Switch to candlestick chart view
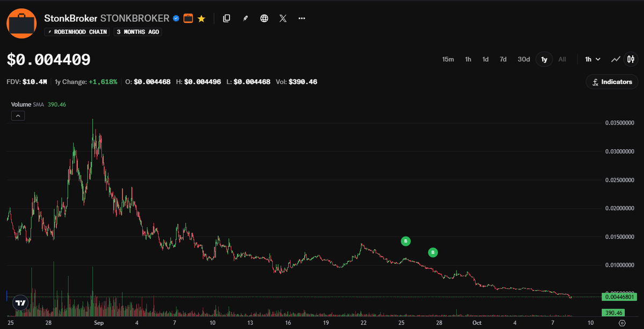This screenshot has width=644, height=329. point(631,59)
